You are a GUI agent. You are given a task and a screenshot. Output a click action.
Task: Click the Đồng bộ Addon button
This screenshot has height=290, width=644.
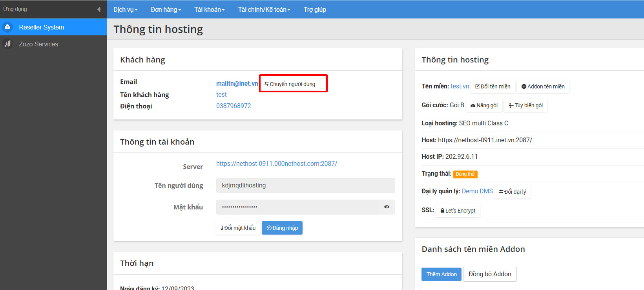point(490,274)
